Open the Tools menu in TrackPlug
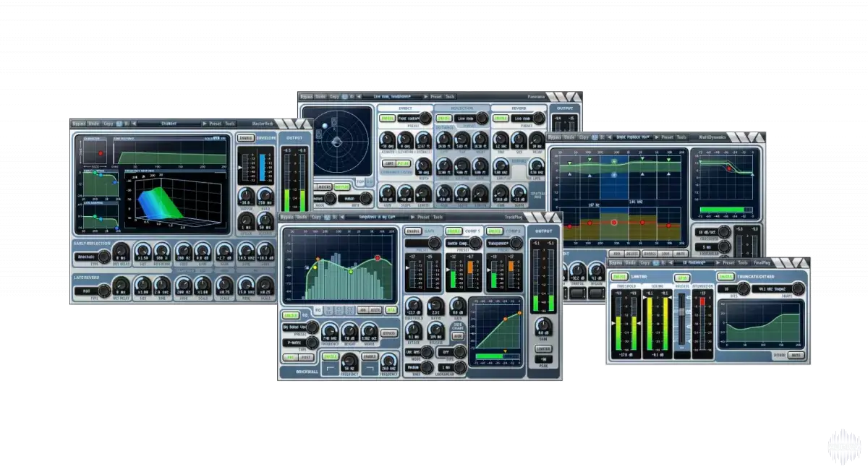868x472 pixels. [437, 217]
